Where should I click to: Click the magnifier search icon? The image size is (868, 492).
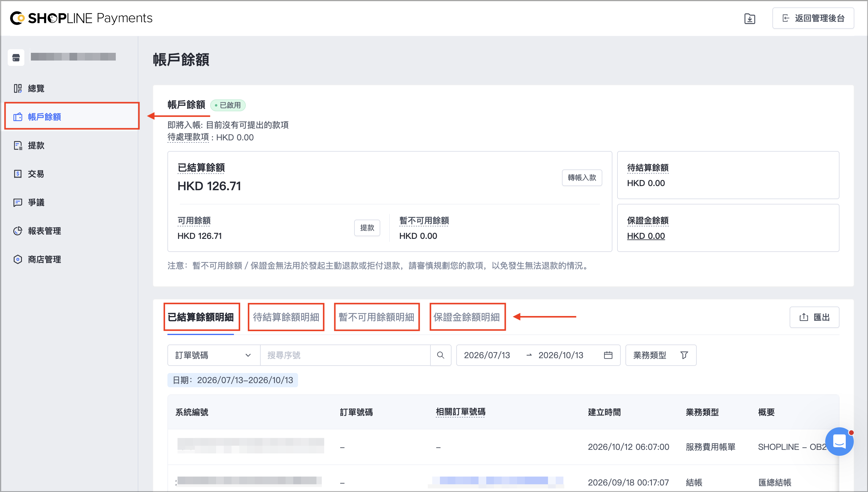(x=441, y=355)
